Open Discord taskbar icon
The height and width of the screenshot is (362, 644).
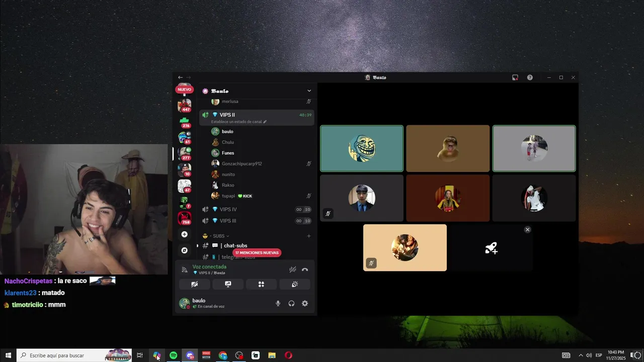click(x=190, y=355)
